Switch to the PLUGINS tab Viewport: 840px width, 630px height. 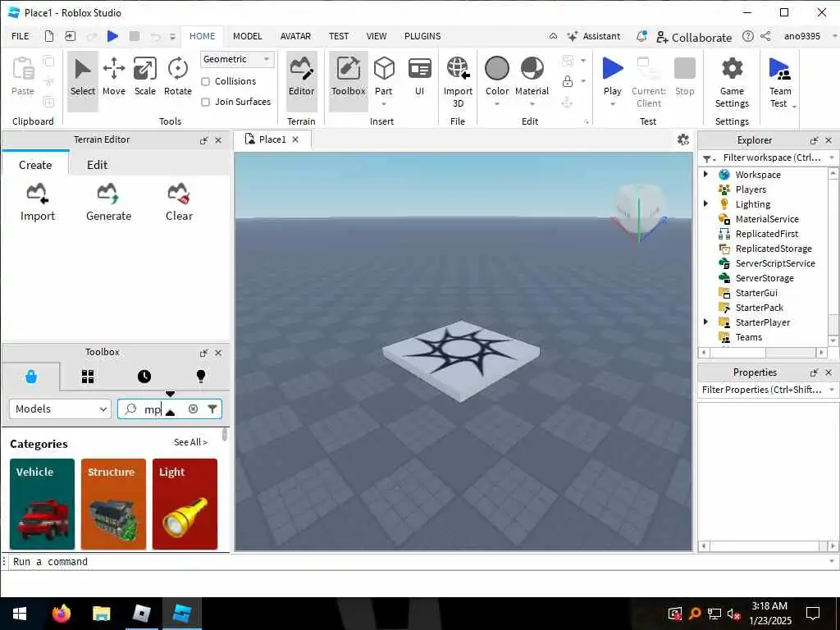coord(422,36)
